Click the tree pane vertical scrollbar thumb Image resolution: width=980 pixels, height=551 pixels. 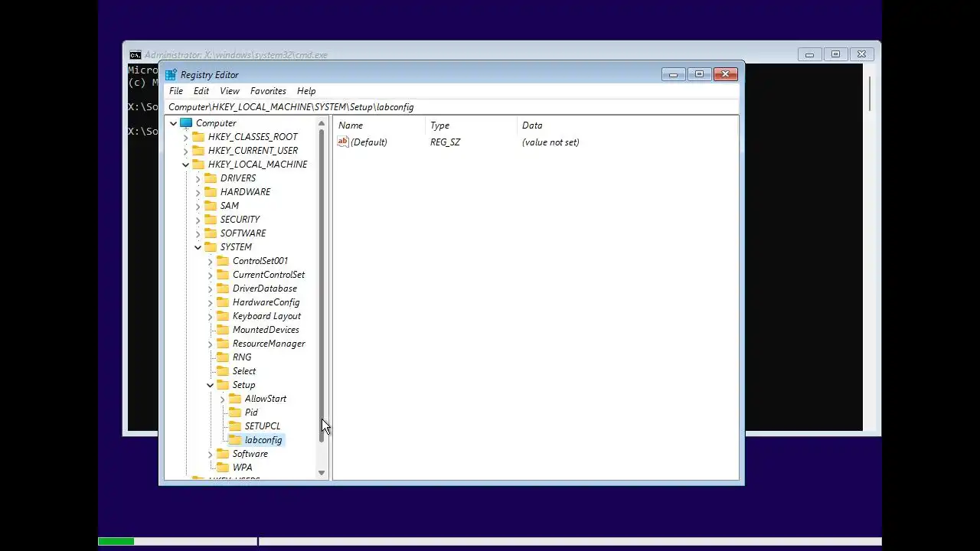tap(322, 286)
